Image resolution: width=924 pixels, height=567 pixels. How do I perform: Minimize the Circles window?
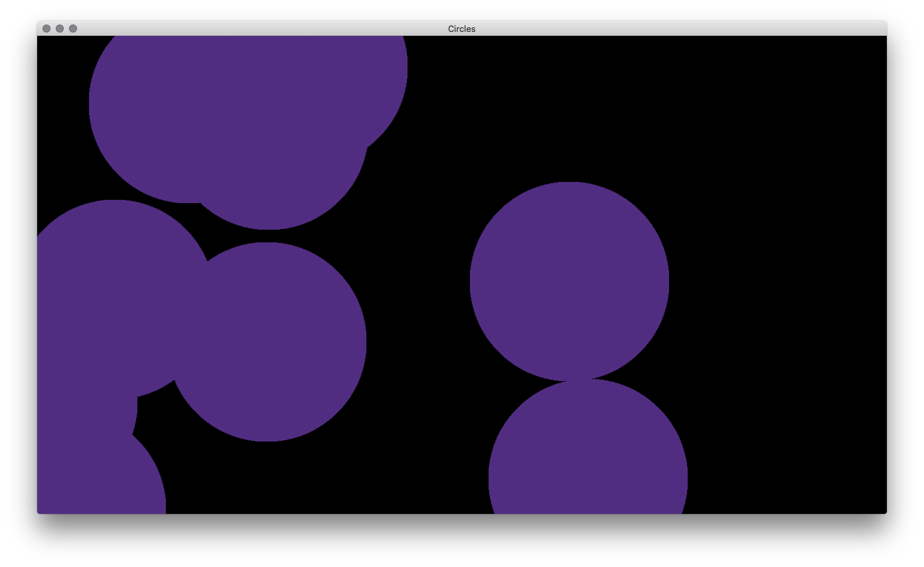click(60, 29)
